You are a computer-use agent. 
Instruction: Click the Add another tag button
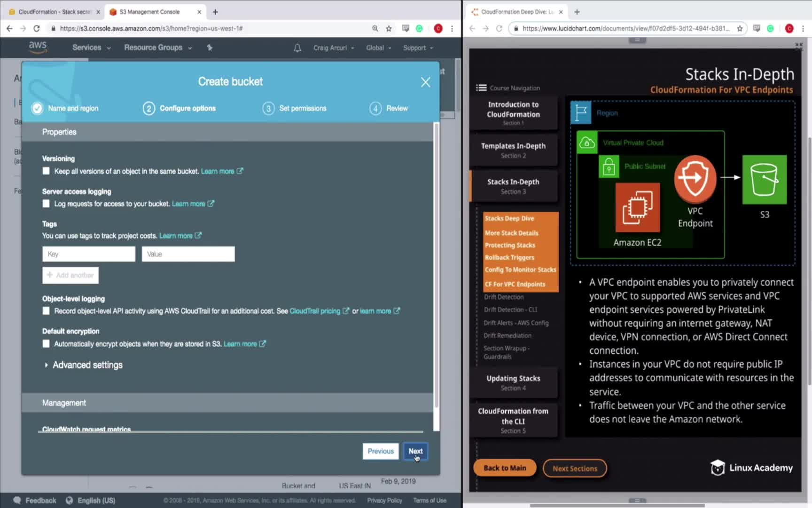tap(70, 275)
